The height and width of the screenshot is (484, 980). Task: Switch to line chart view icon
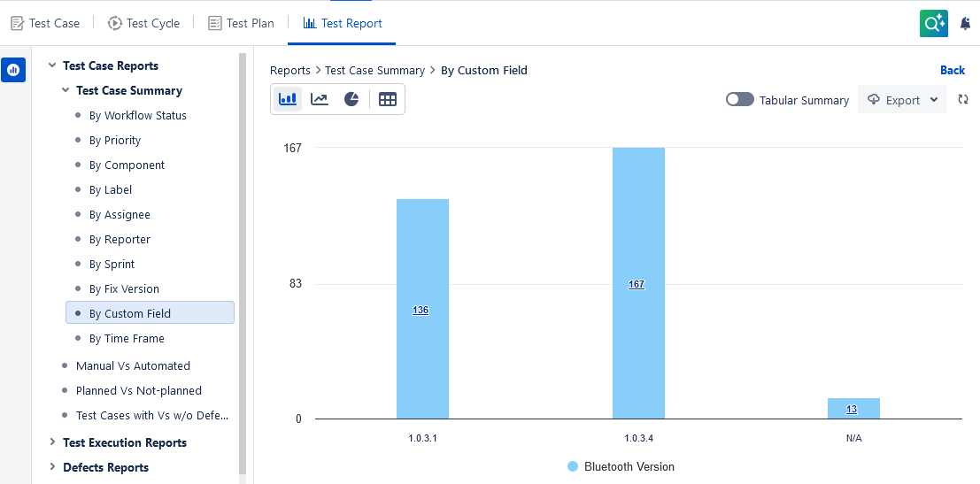[320, 99]
